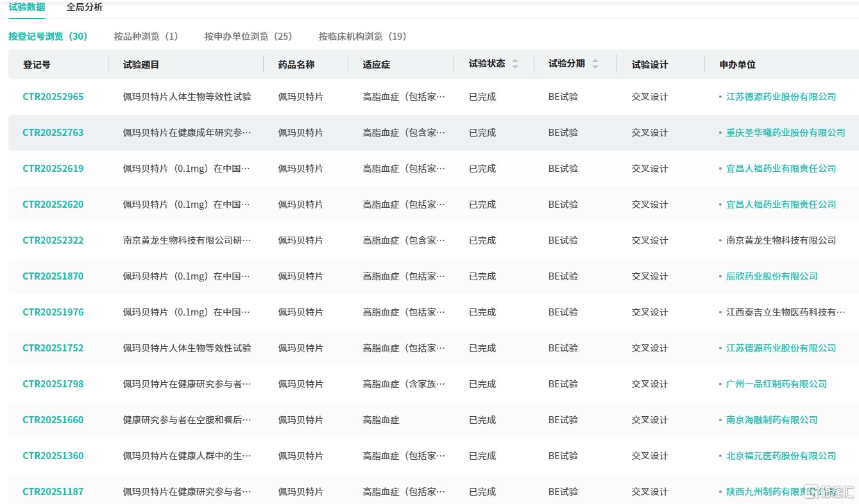Image resolution: width=859 pixels, height=504 pixels.
Task: Sort by 试验分期 column arrows
Action: click(x=595, y=64)
